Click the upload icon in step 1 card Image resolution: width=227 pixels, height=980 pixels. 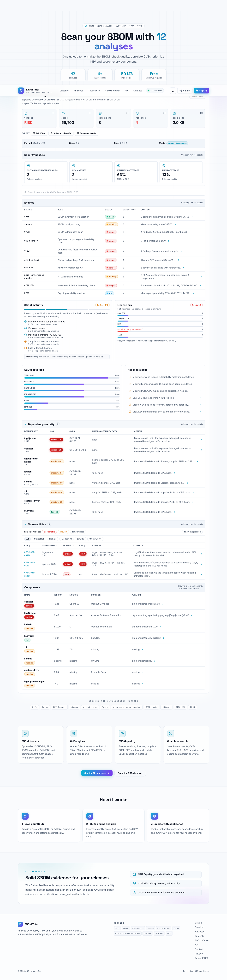[25, 816]
